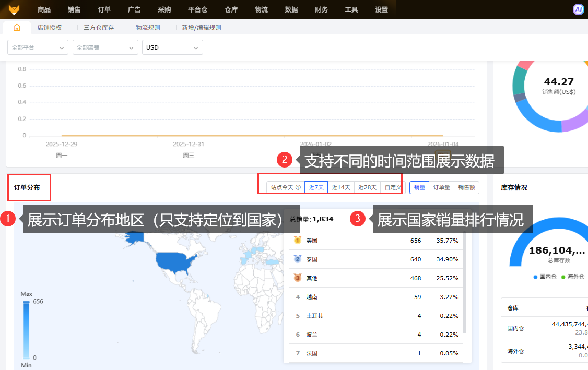Open the 工具 menu
The image size is (588, 370).
351,10
